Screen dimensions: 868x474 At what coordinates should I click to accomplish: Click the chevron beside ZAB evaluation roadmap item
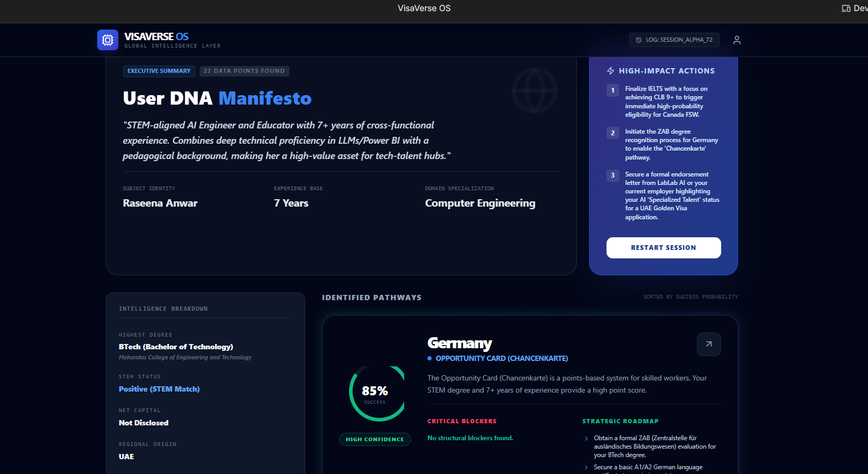[586, 439]
